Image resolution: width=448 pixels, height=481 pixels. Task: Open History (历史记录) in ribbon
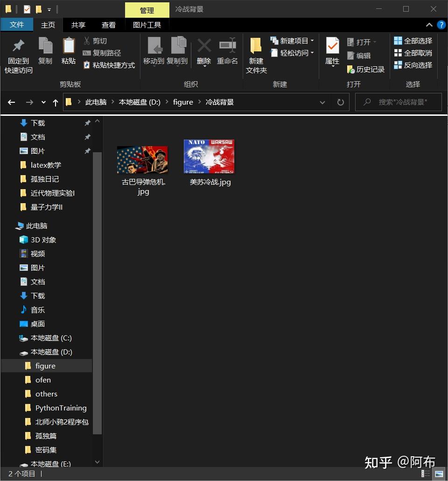pyautogui.click(x=365, y=69)
